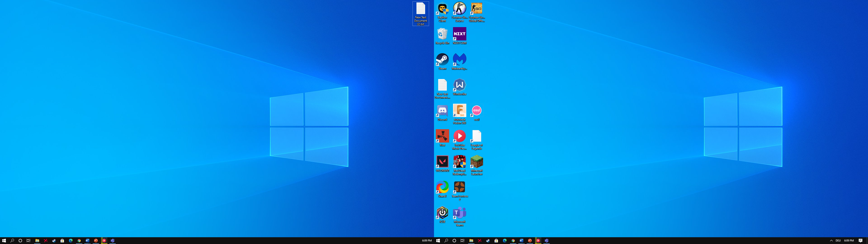Select the Counter-Strike Global Offensive shortcut
The image size is (868, 244).
click(x=476, y=12)
